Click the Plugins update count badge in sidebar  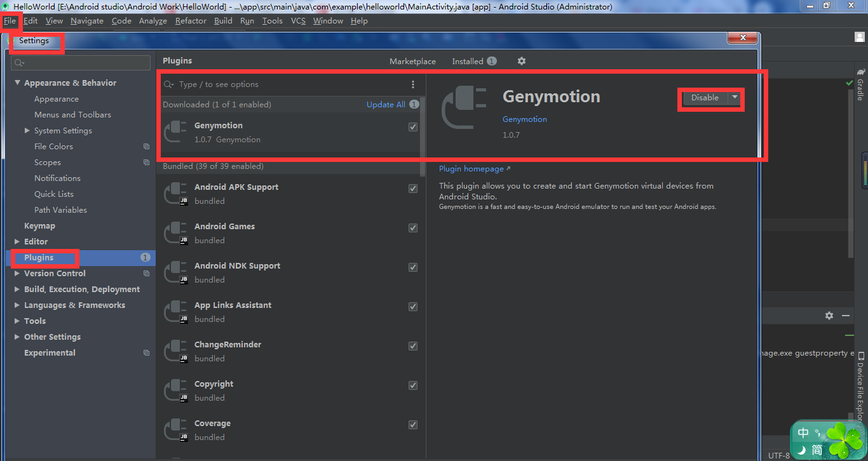tap(146, 258)
